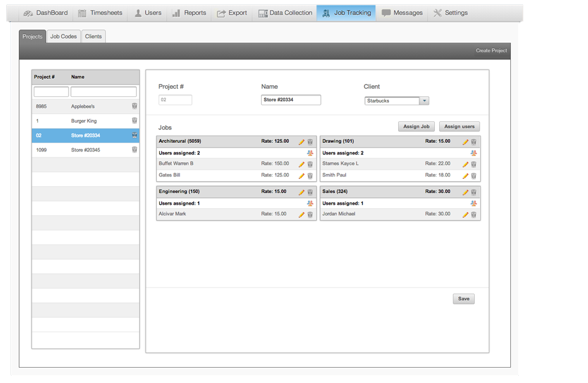Click the Save button
The width and height of the screenshot is (588, 383).
click(x=464, y=299)
